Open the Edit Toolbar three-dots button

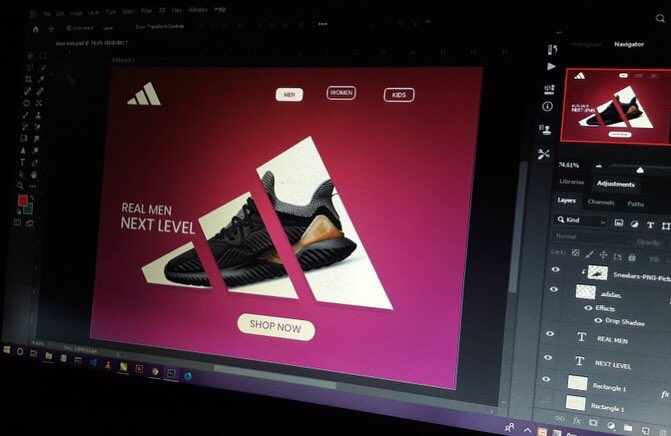point(33,187)
